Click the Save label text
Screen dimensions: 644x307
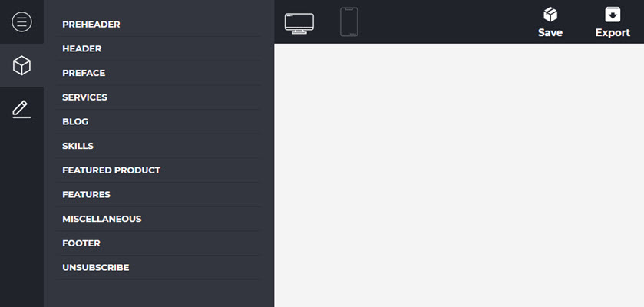(550, 33)
